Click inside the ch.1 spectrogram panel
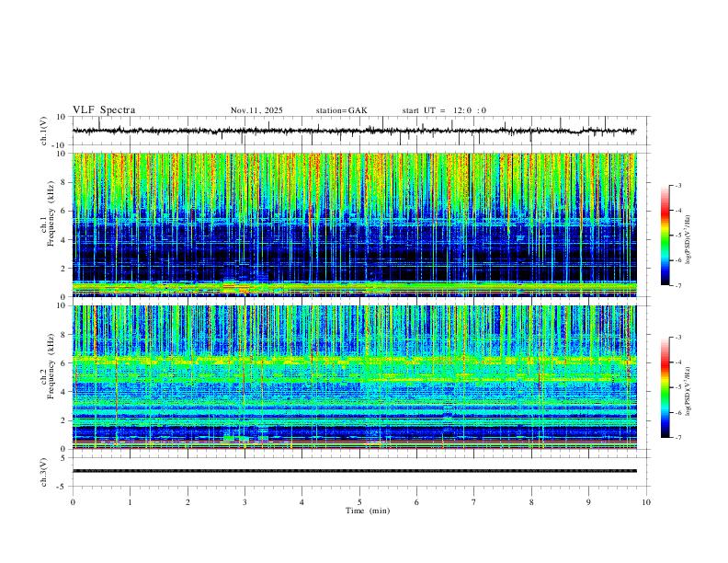Viewport: 728px width, 563px height. coord(355,224)
